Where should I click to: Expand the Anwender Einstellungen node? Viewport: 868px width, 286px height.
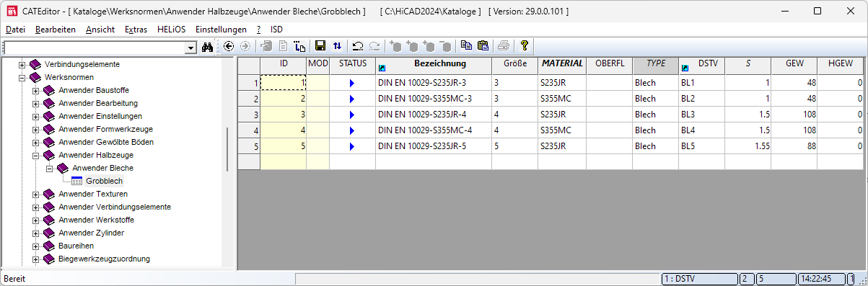[x=36, y=116]
